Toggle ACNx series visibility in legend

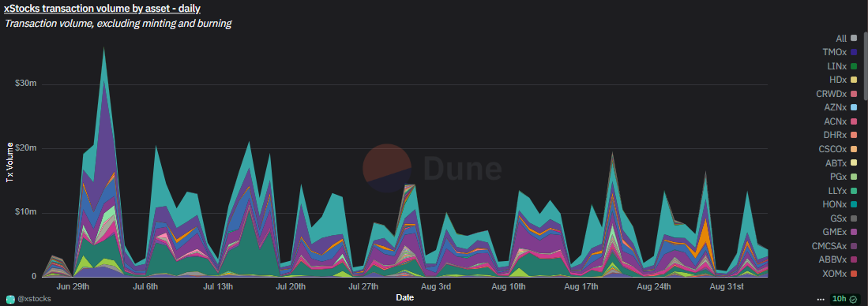point(841,121)
